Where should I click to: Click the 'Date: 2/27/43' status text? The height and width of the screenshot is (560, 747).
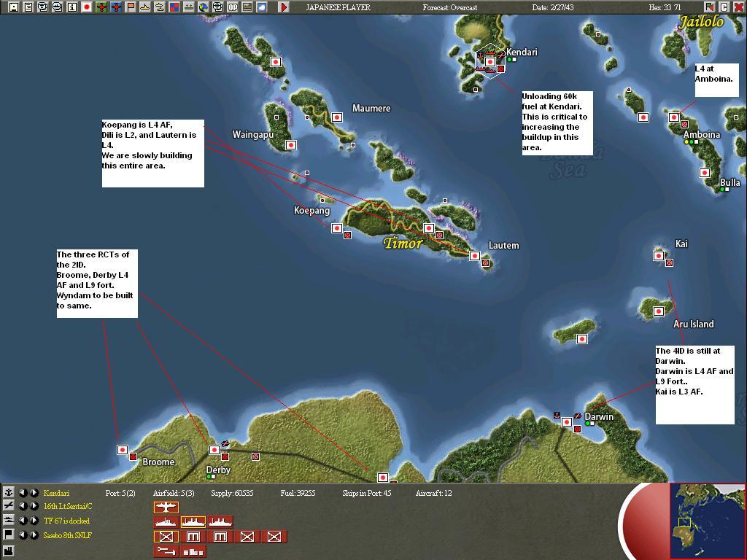tap(552, 7)
